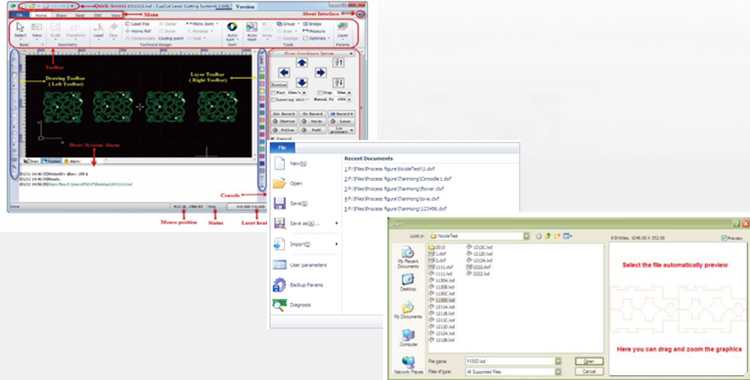Open the View tool in ribbon
Viewport: 750px width, 380px height.
pyautogui.click(x=37, y=30)
